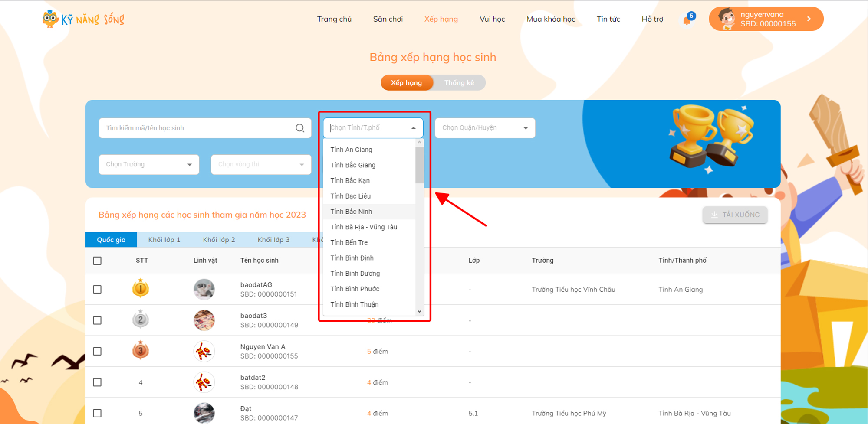Click the silver second place medal

point(141,320)
